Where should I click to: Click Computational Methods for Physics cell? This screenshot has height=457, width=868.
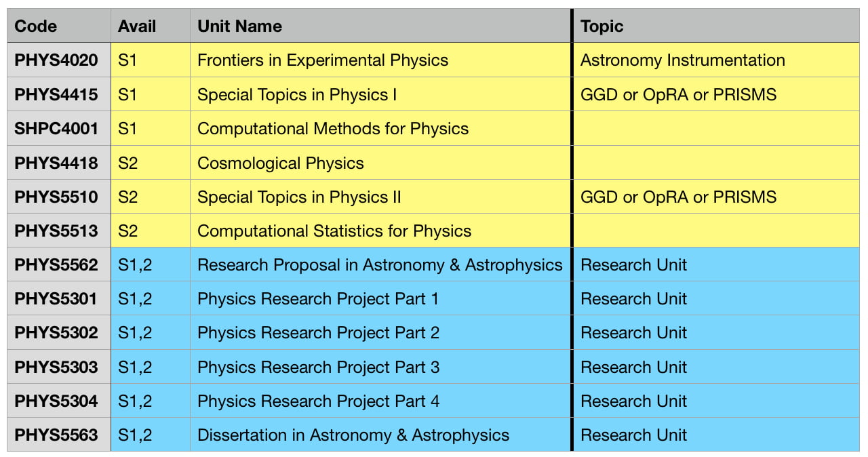tap(333, 129)
